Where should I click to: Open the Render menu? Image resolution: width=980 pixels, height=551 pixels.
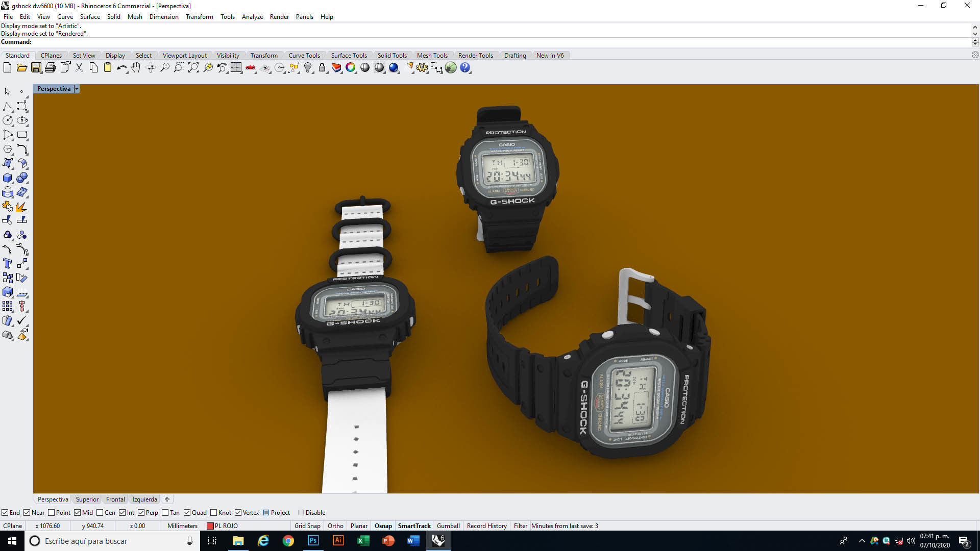279,17
